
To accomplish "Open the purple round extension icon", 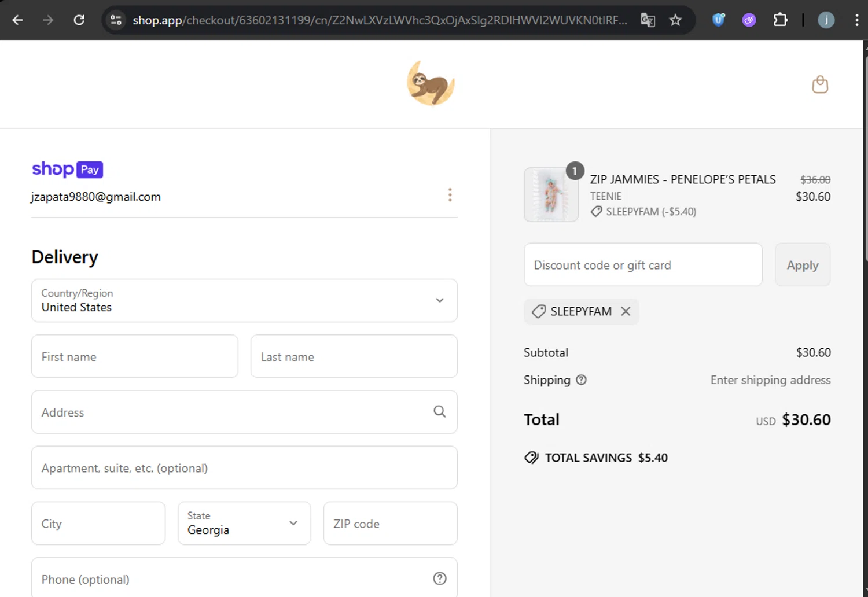I will 749,20.
